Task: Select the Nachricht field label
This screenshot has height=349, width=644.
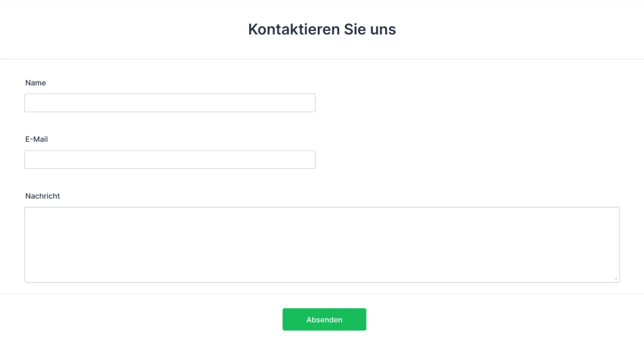Action: [x=42, y=196]
